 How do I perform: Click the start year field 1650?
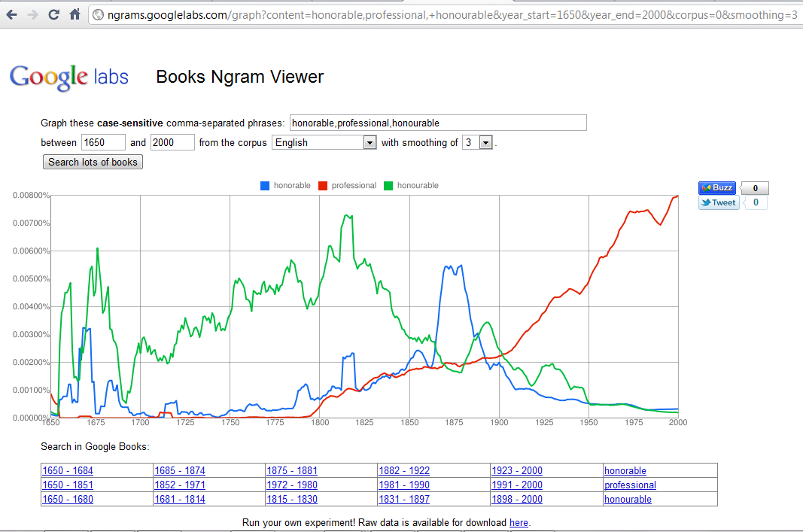tap(103, 142)
